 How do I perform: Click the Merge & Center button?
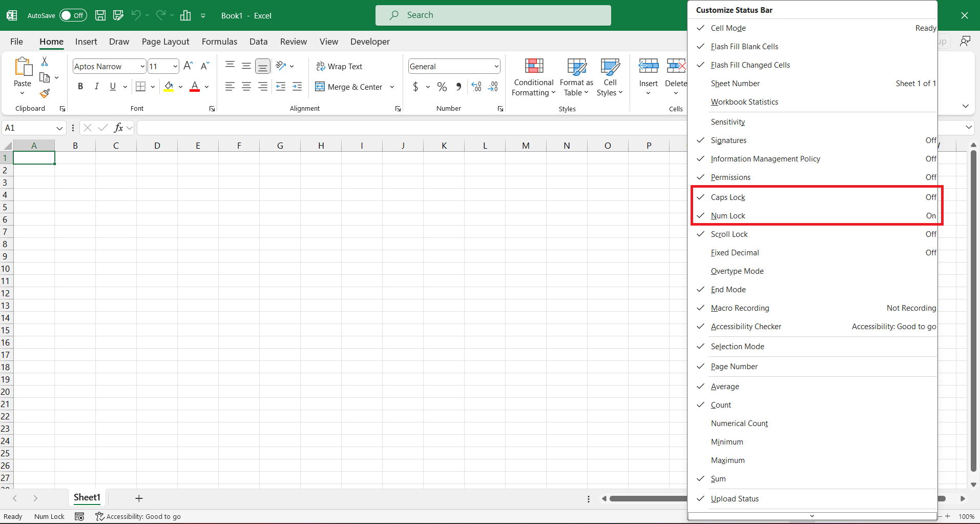(x=349, y=87)
